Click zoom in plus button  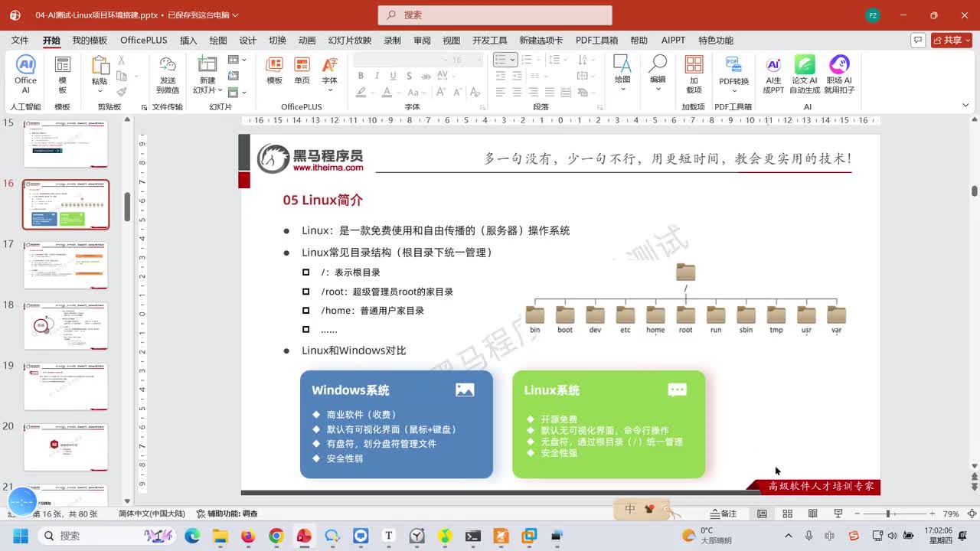[x=932, y=514]
